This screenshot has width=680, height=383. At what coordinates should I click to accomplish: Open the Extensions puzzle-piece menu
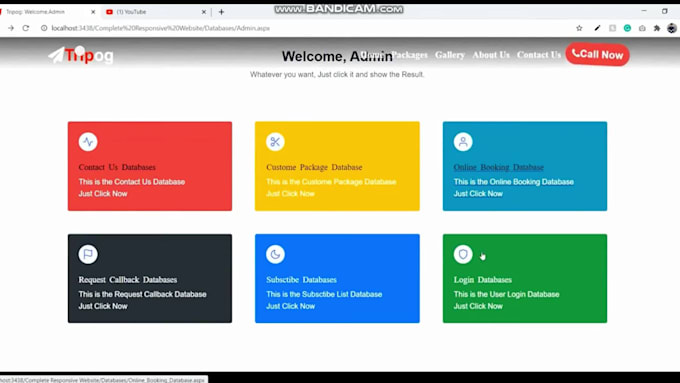657,28
